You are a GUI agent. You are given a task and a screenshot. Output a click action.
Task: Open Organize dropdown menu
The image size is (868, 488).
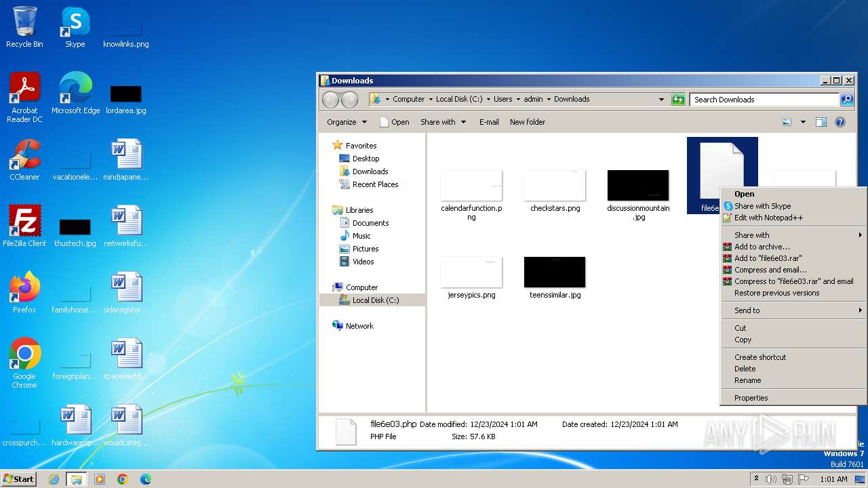(x=347, y=122)
